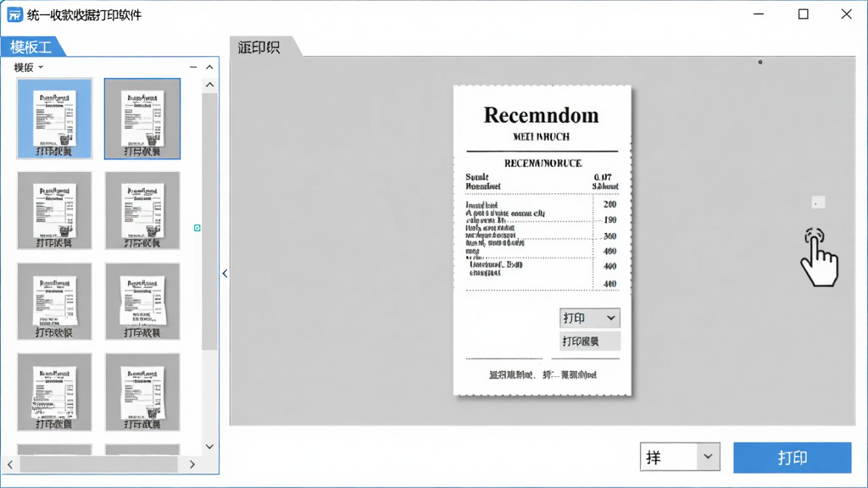This screenshot has height=488, width=868.
Task: Click the small teal square marker icon
Action: click(x=197, y=228)
